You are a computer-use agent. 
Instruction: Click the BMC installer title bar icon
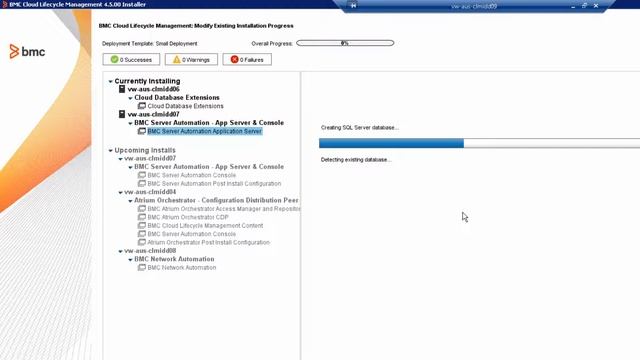tap(4, 4)
